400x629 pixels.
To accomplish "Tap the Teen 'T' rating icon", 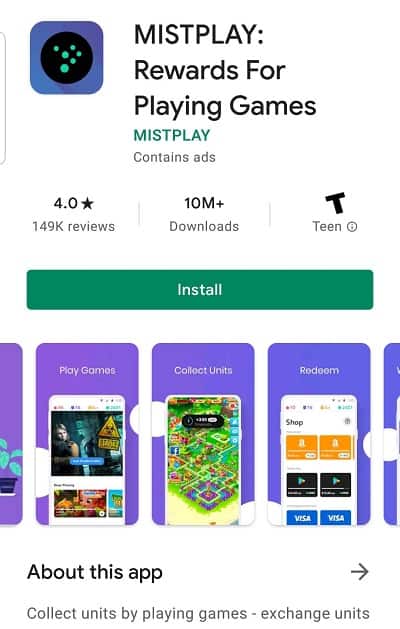I will [x=335, y=203].
